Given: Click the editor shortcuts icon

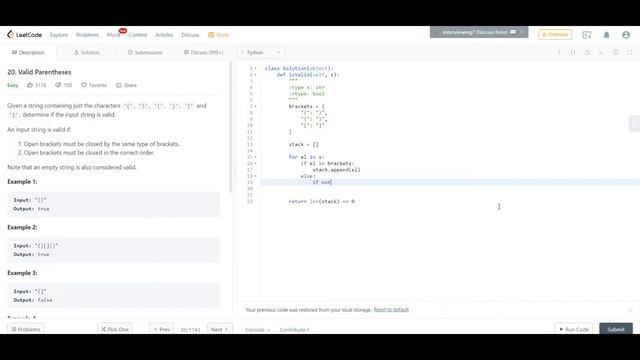Looking at the screenshot, I should (601, 52).
